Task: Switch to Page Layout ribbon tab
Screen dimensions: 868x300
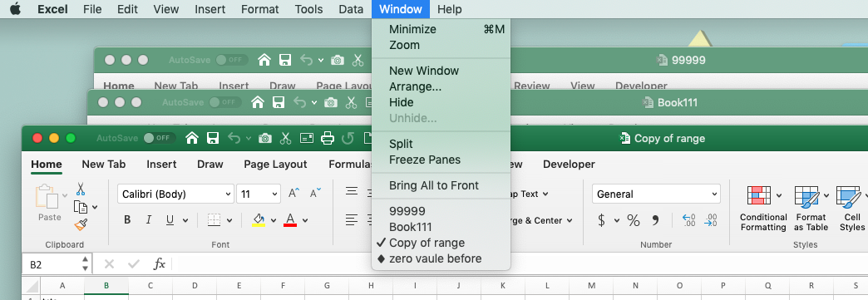Action: coord(275,164)
